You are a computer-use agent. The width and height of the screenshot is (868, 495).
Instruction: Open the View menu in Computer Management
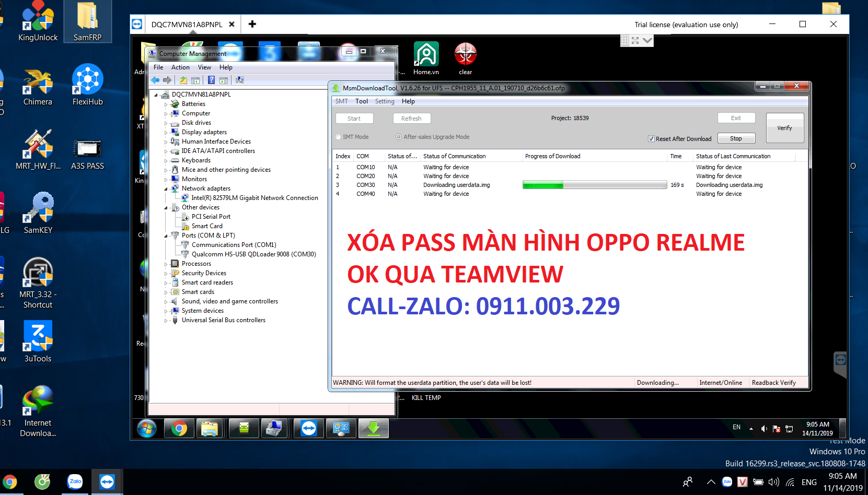point(204,67)
